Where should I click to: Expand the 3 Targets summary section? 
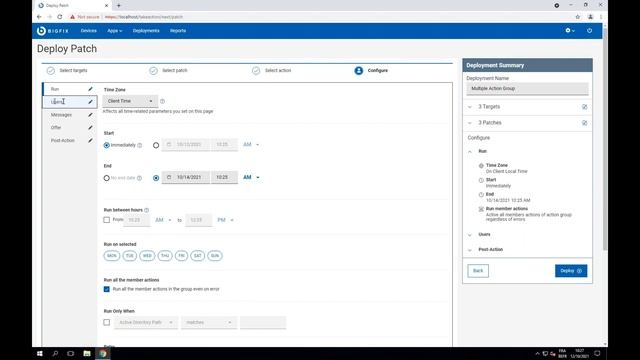click(470, 107)
